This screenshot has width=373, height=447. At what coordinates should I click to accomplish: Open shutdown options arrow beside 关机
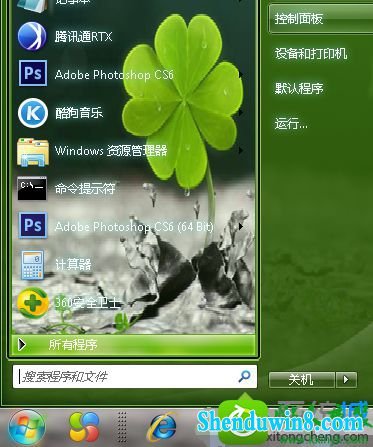tap(346, 379)
